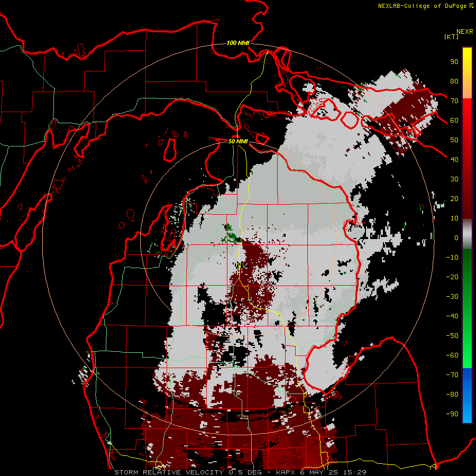Click the -40 value on the velocity scale
This screenshot has height=476, width=476.
[x=452, y=316]
